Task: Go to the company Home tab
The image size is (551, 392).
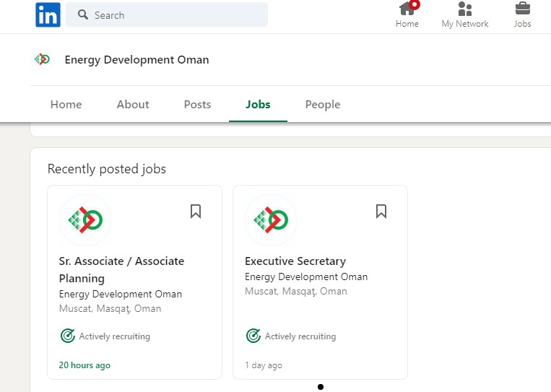Action: pos(66,105)
